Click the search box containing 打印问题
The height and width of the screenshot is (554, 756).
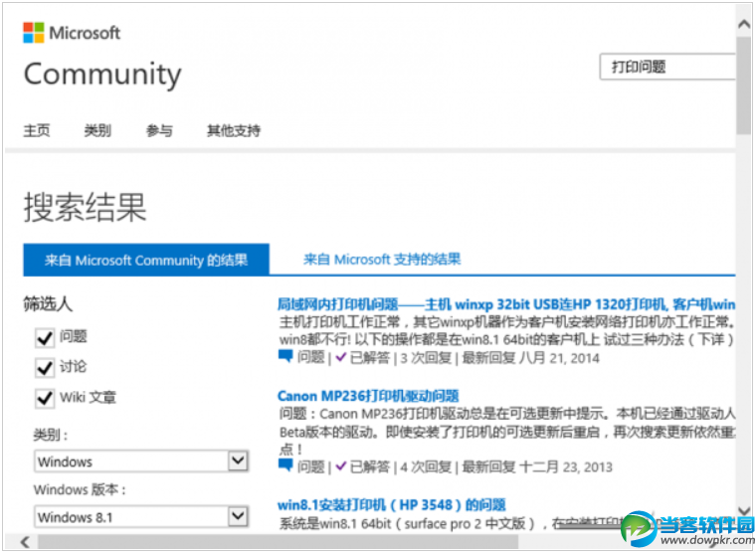tap(667, 67)
